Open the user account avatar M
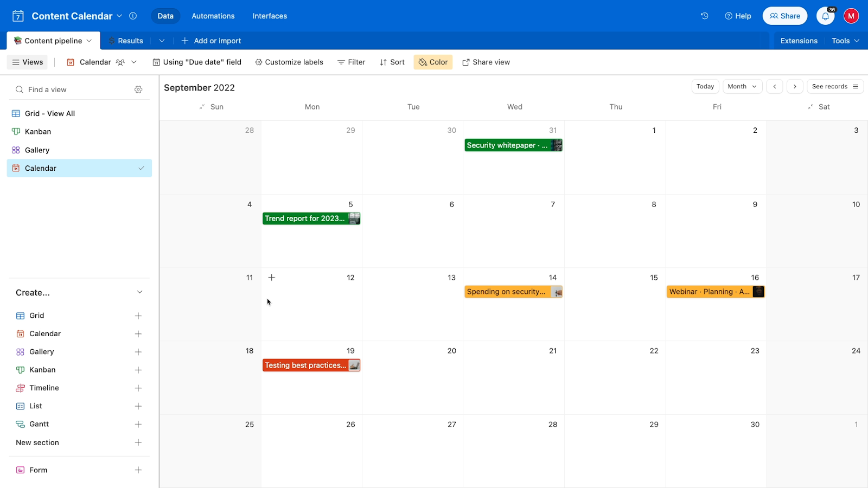Viewport: 868px width, 488px height. pos(851,16)
